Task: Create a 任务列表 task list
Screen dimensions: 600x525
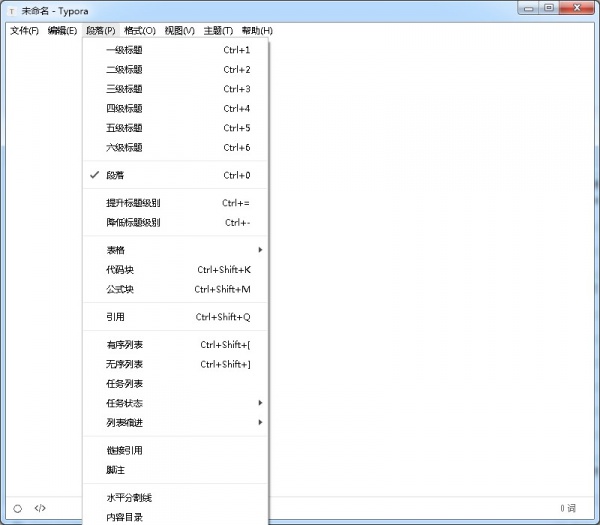Action: click(124, 384)
